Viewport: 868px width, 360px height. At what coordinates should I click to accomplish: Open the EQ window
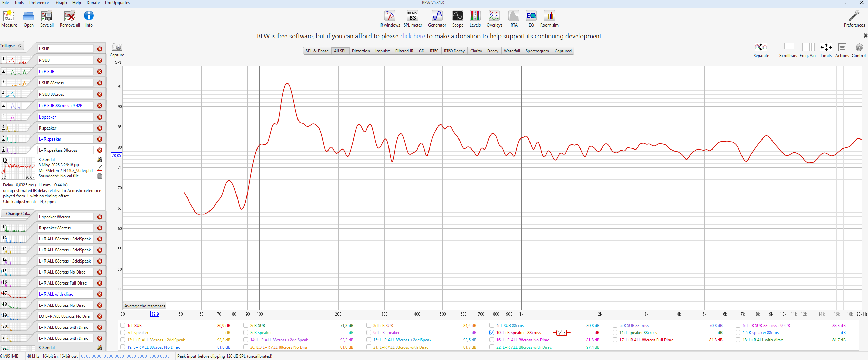click(531, 19)
